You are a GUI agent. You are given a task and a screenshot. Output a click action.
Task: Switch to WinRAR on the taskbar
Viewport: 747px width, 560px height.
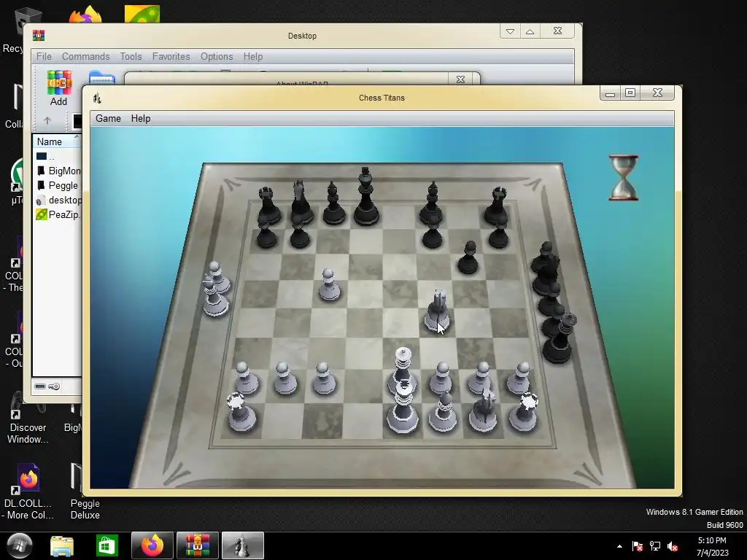click(x=197, y=545)
